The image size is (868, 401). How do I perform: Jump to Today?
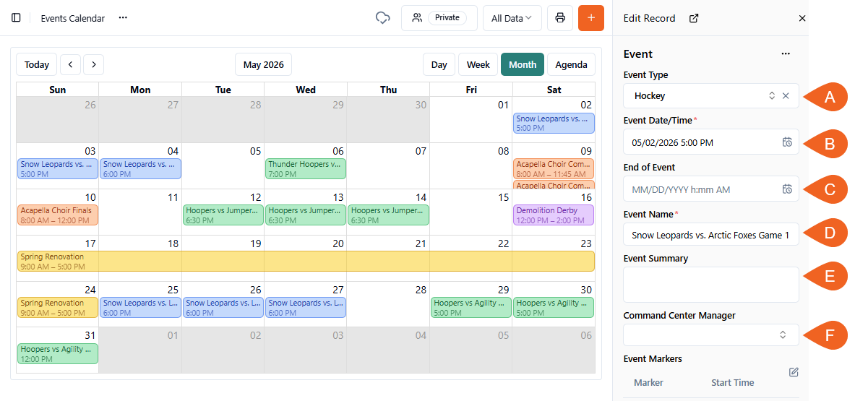[37, 64]
